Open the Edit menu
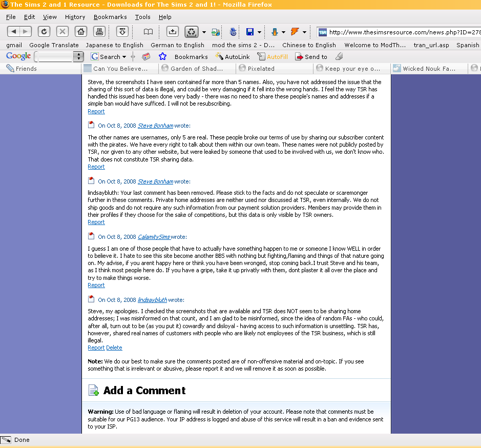Screen dimensions: 481x448 coord(29,17)
